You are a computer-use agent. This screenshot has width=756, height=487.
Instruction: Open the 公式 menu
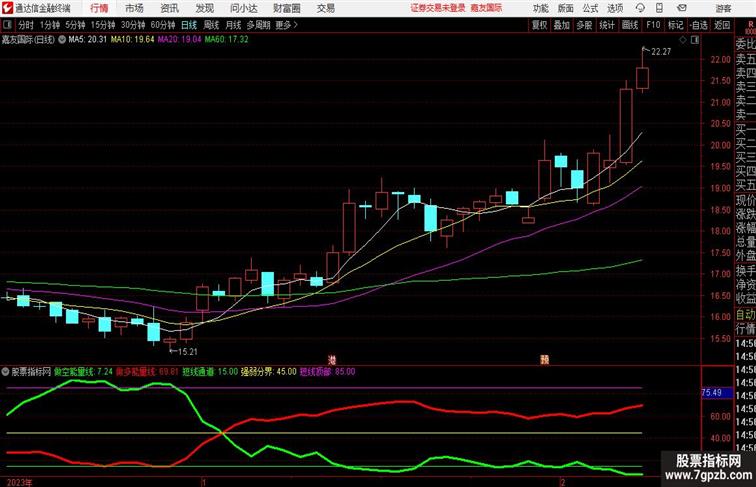pyautogui.click(x=590, y=8)
